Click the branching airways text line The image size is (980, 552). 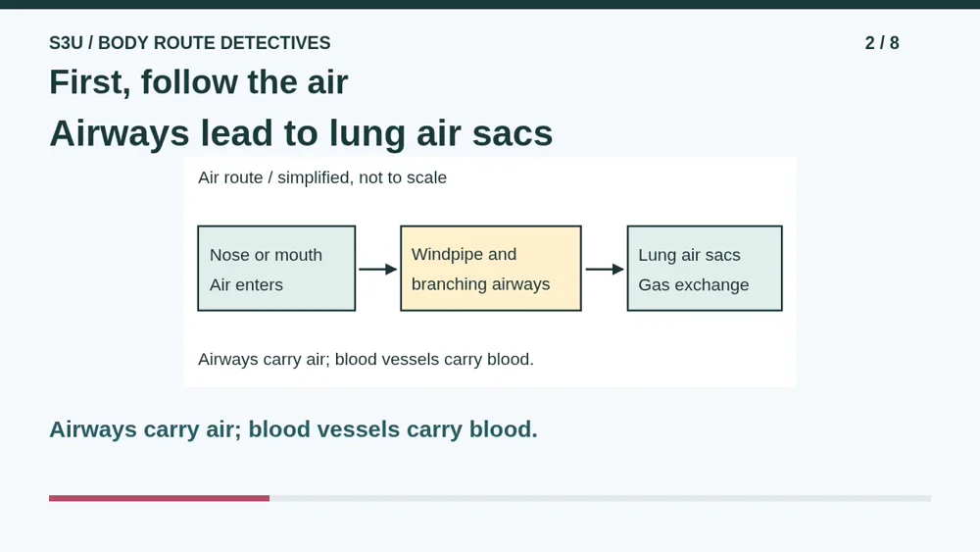pos(480,284)
